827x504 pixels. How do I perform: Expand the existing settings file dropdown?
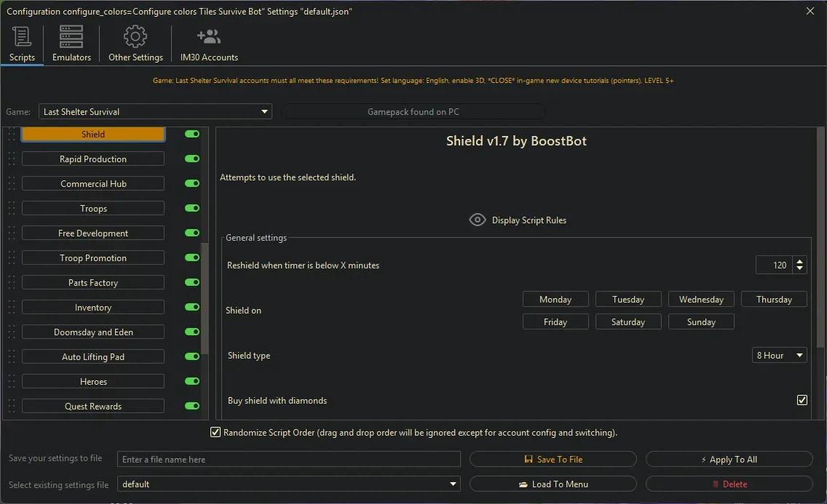(x=288, y=484)
